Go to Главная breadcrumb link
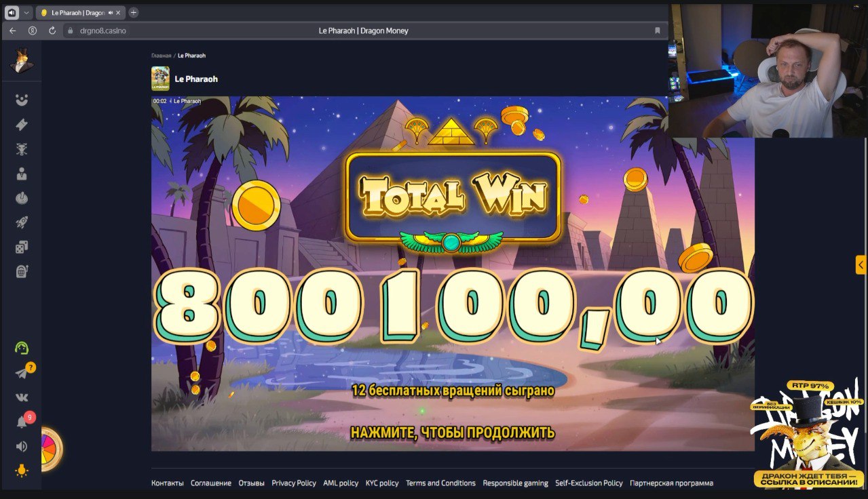Viewport: 868px width, 499px height. click(x=161, y=56)
